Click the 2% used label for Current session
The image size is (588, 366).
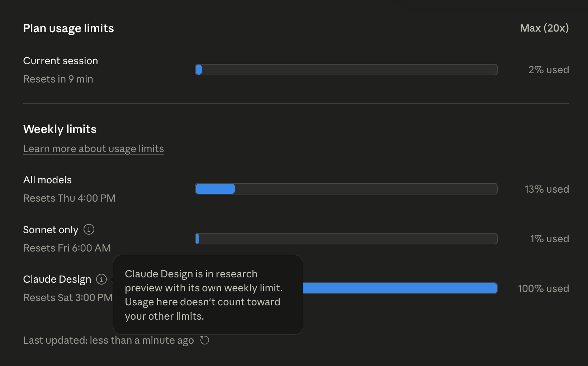coord(549,70)
